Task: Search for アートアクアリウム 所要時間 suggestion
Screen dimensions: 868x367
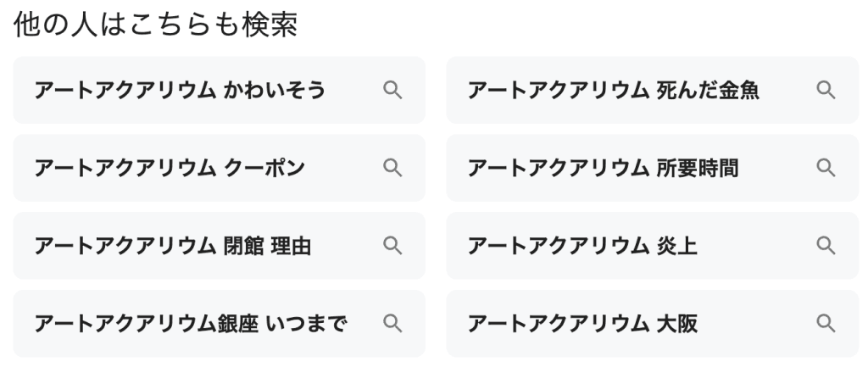Action: [602, 168]
